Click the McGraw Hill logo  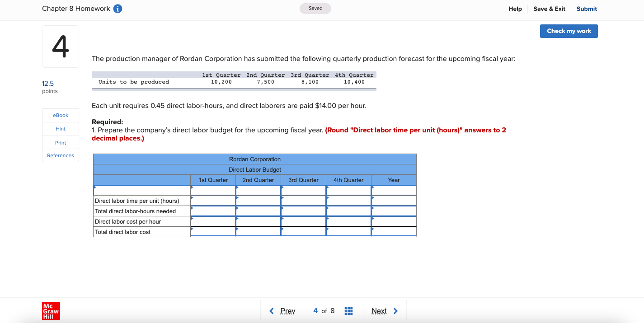click(51, 311)
